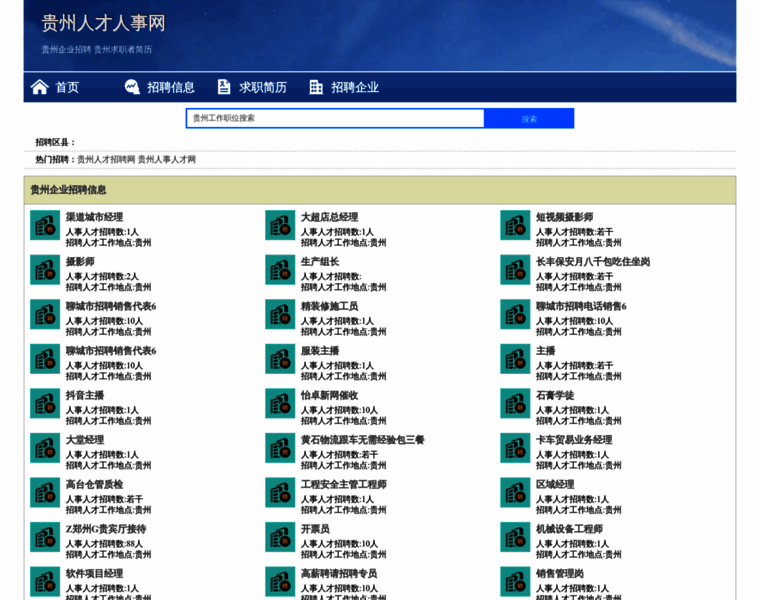Screen dimensions: 760x600
Task: Open the 首页 navigation tab
Action: point(67,87)
